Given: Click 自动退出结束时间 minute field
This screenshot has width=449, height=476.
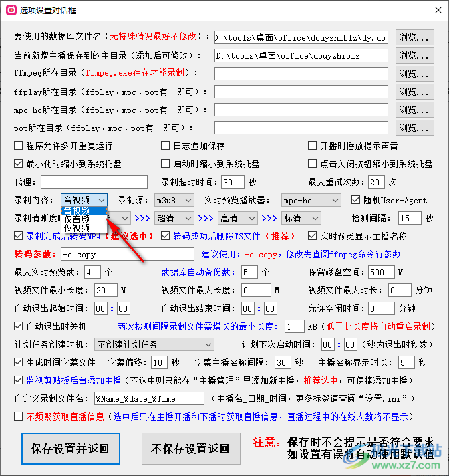Looking at the screenshot, I should 271,308.
